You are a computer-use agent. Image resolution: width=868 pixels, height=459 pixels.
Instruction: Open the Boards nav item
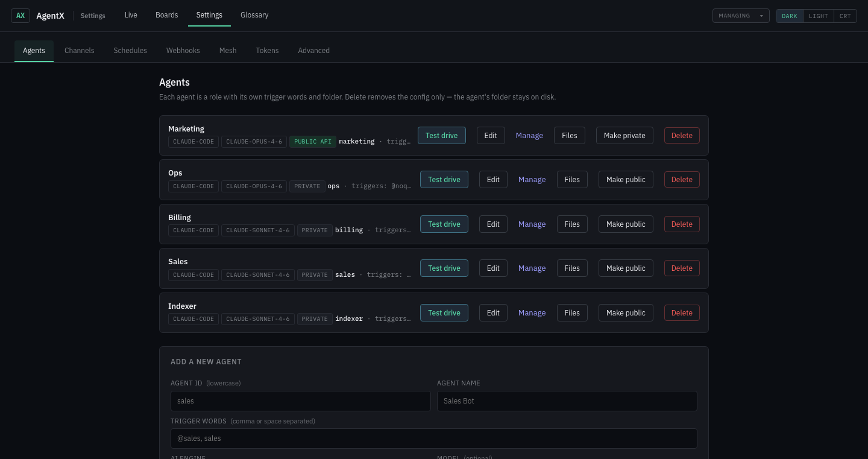[x=167, y=15]
